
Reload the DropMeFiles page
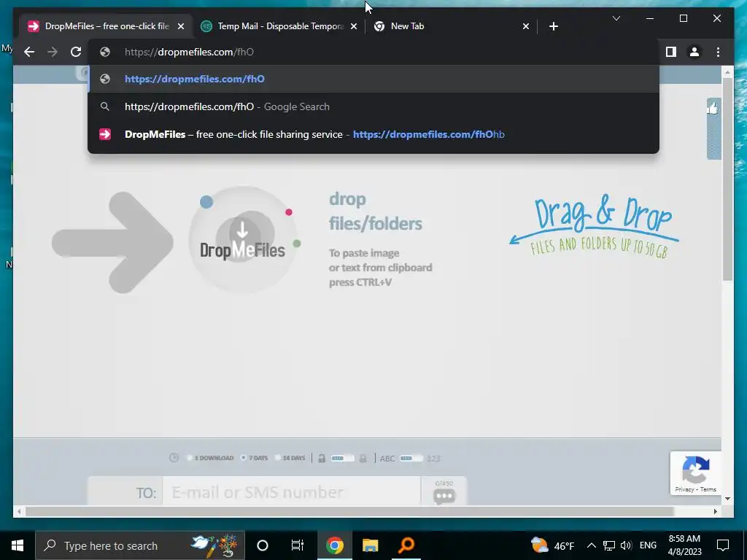click(x=76, y=52)
